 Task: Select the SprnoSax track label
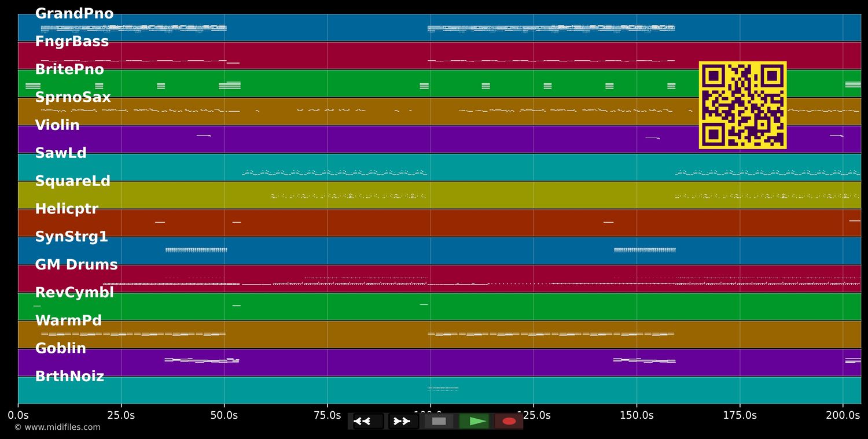click(73, 97)
